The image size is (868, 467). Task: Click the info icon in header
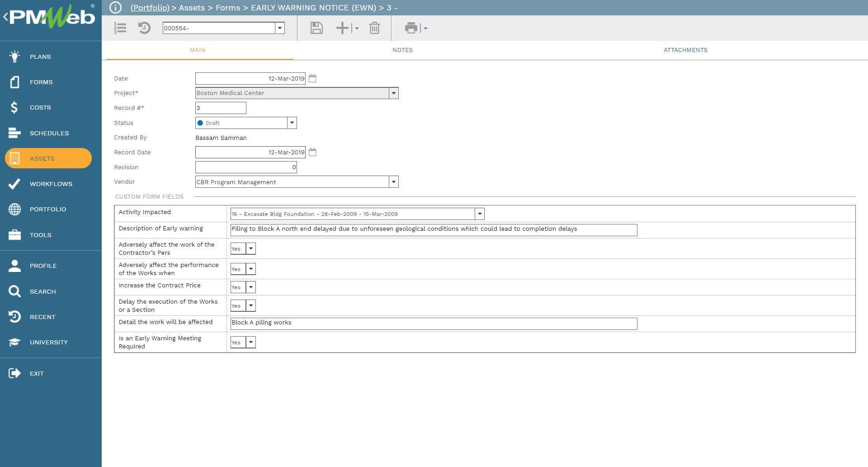[116, 8]
